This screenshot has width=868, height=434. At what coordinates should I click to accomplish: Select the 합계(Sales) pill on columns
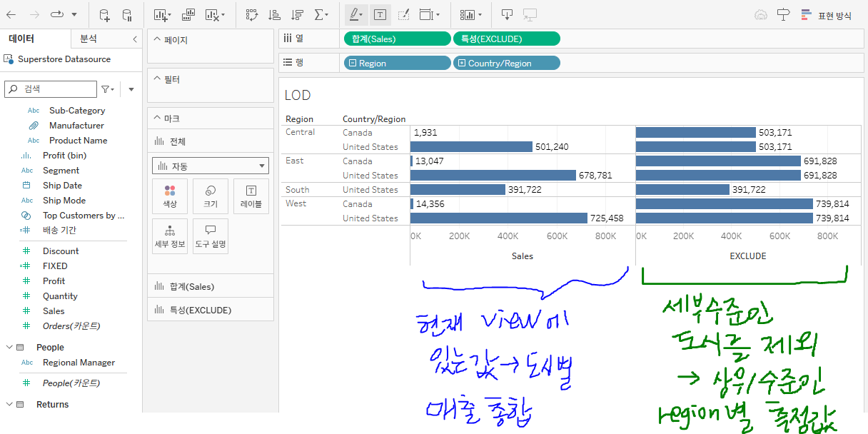pyautogui.click(x=397, y=39)
